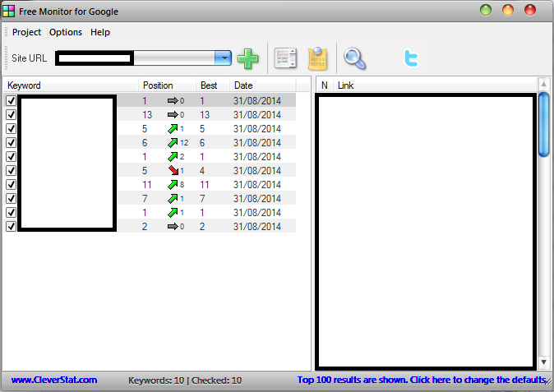Image resolution: width=554 pixels, height=392 pixels.
Task: Uncheck the checkbox in position 13 row
Action: click(x=11, y=114)
